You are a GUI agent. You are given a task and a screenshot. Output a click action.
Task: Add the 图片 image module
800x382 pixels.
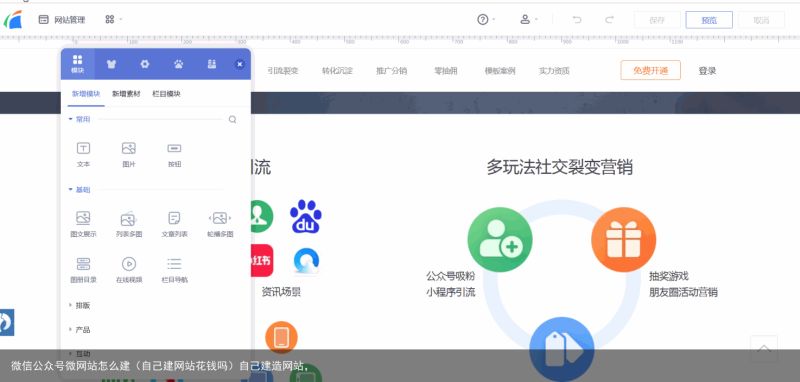pyautogui.click(x=129, y=155)
